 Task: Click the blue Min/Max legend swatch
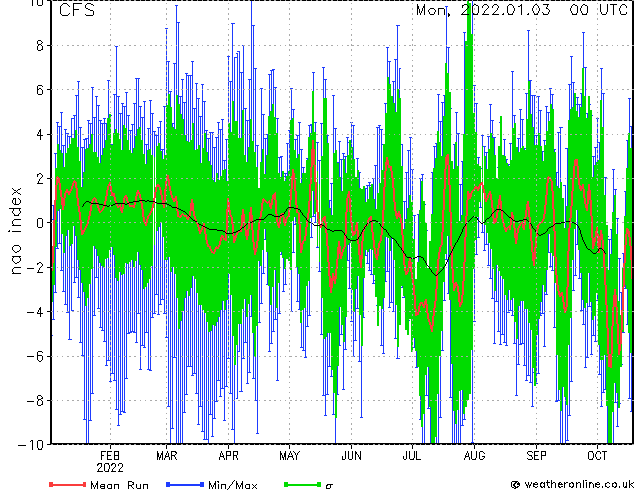pos(185,484)
